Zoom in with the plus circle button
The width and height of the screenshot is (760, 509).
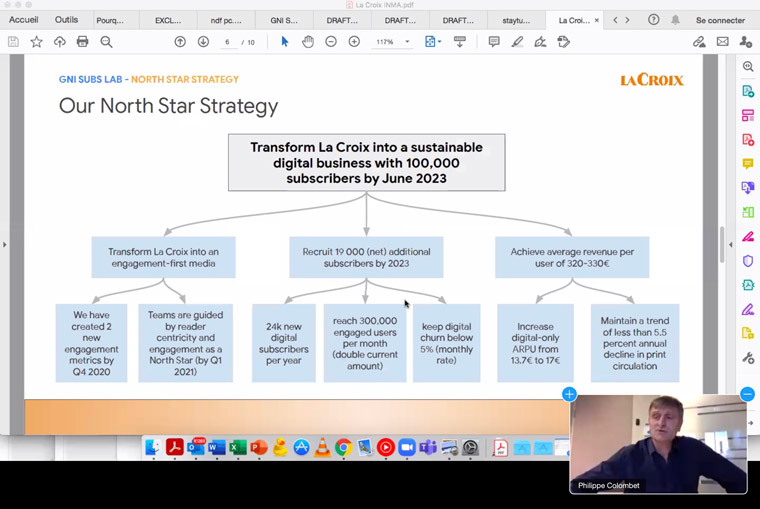354,42
